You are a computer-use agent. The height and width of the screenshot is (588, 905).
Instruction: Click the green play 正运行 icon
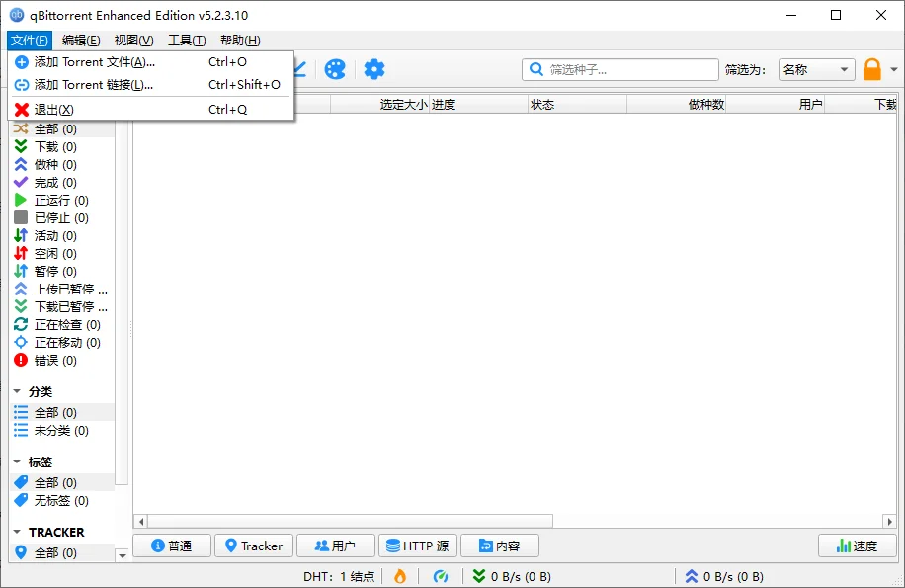click(21, 201)
